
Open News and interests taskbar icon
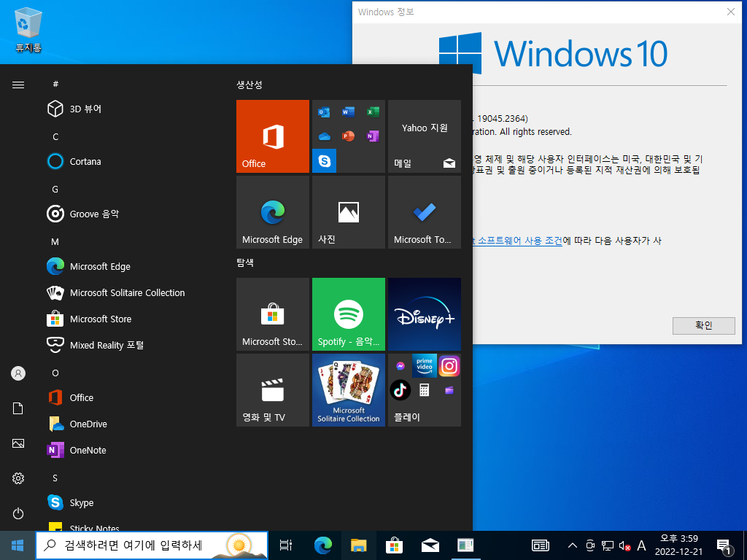(541, 545)
